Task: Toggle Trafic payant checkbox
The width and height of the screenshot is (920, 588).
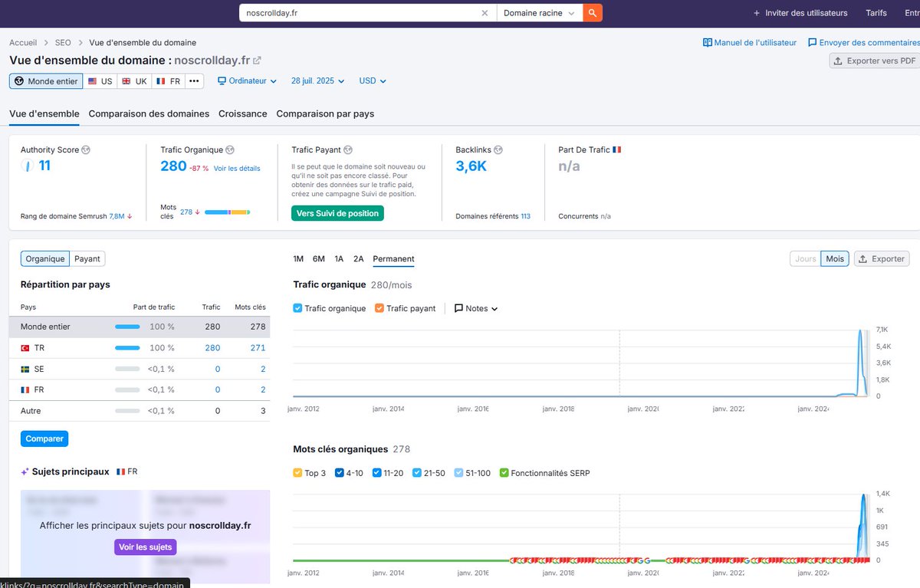Action: tap(379, 308)
